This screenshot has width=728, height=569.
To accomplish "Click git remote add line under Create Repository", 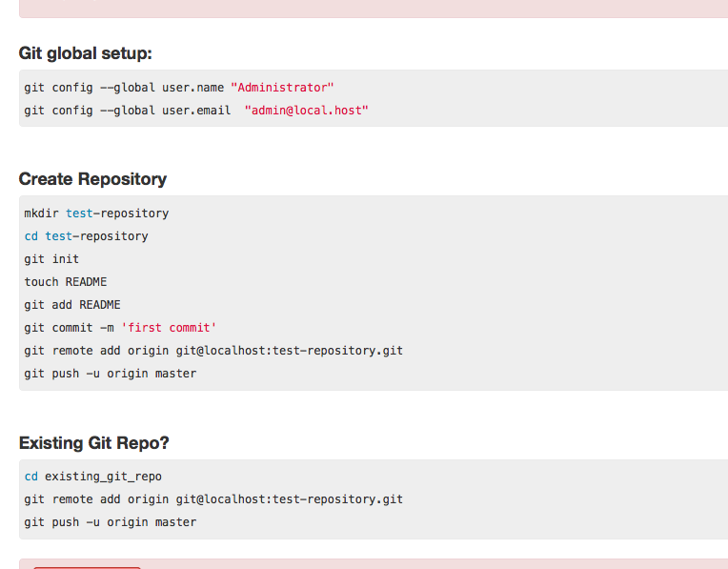I will pyautogui.click(x=213, y=351).
